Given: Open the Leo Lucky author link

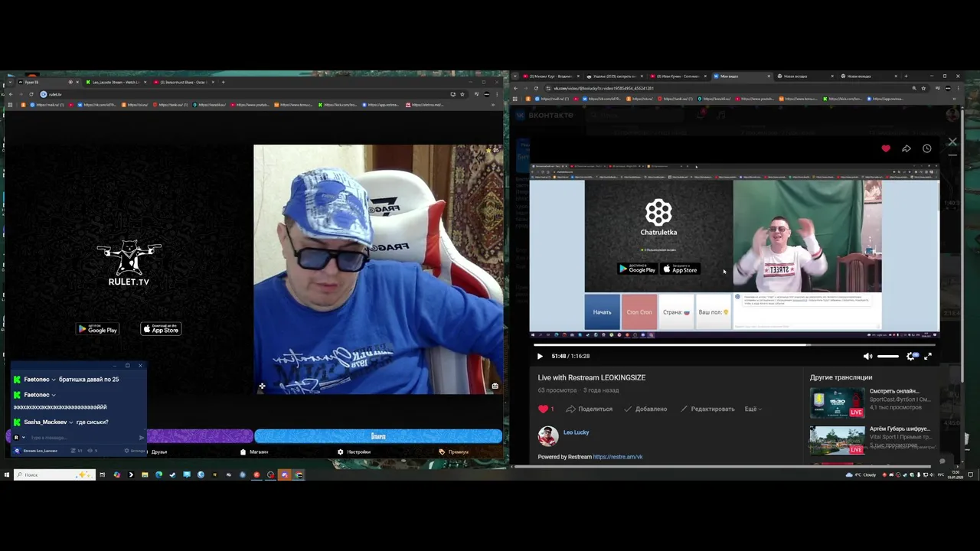Looking at the screenshot, I should [577, 432].
